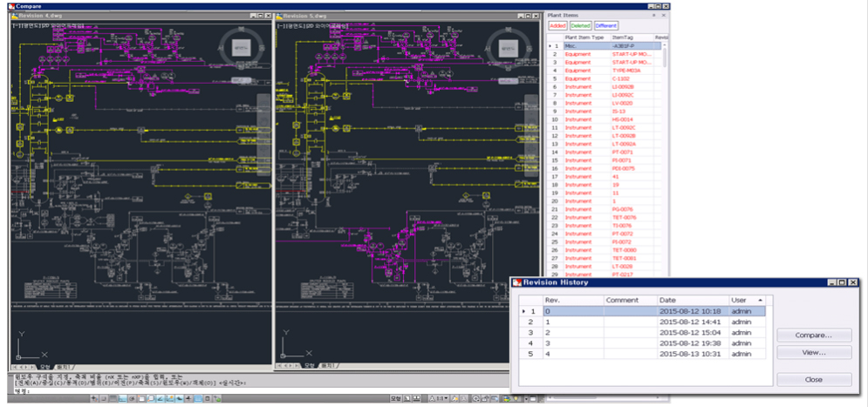Sort revisions by the User column arrow
The width and height of the screenshot is (868, 407).
point(758,300)
